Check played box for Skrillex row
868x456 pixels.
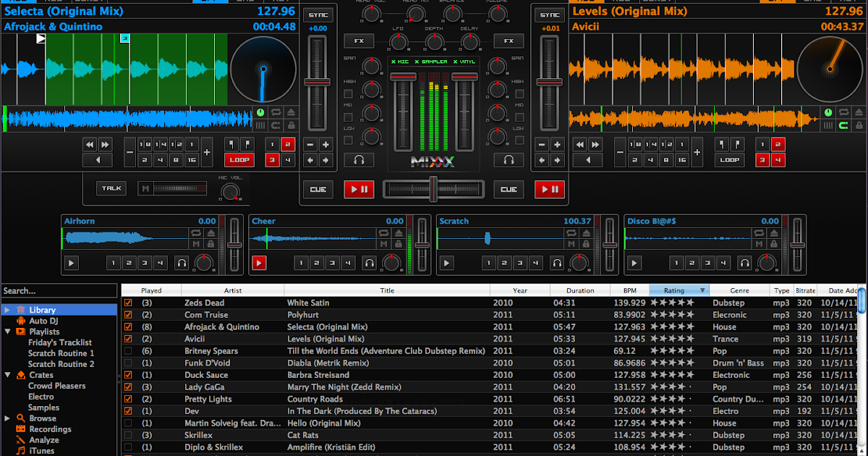[x=128, y=435]
